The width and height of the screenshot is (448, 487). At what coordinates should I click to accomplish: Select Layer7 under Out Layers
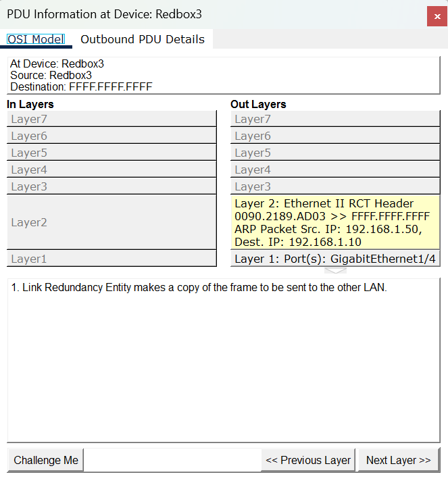pos(335,119)
